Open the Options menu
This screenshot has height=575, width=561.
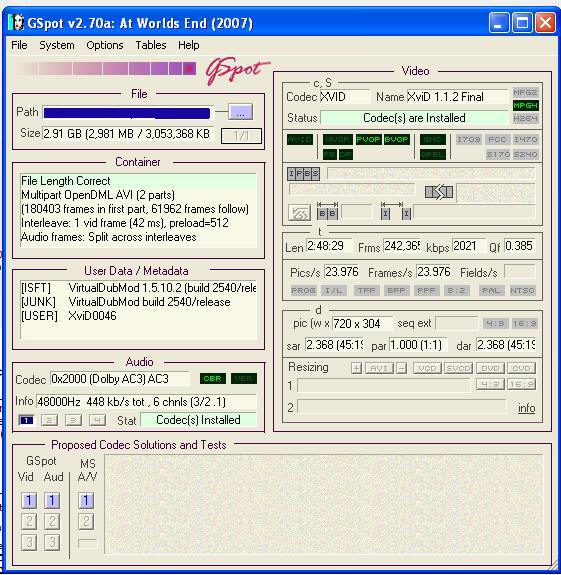pos(105,45)
